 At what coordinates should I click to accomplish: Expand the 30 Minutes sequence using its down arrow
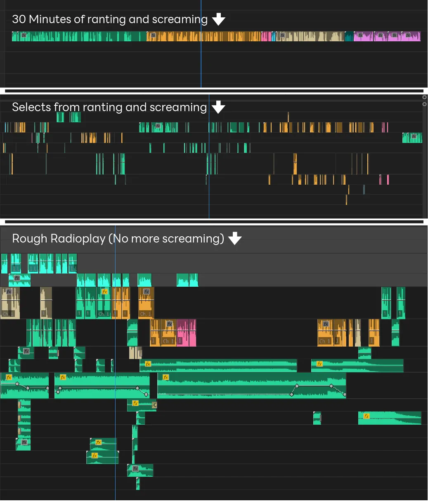click(218, 19)
